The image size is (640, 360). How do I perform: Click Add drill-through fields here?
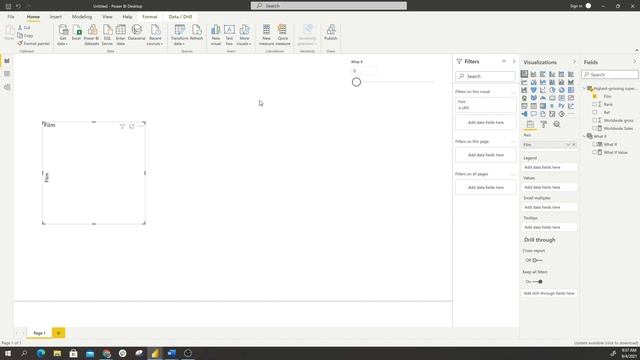pyautogui.click(x=549, y=293)
